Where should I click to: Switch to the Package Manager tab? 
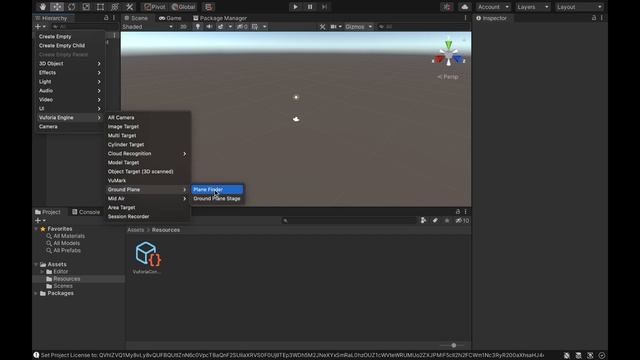(220, 18)
